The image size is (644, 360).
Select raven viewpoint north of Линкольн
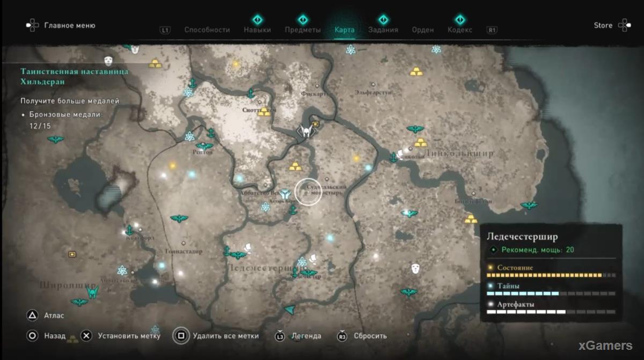[415, 129]
